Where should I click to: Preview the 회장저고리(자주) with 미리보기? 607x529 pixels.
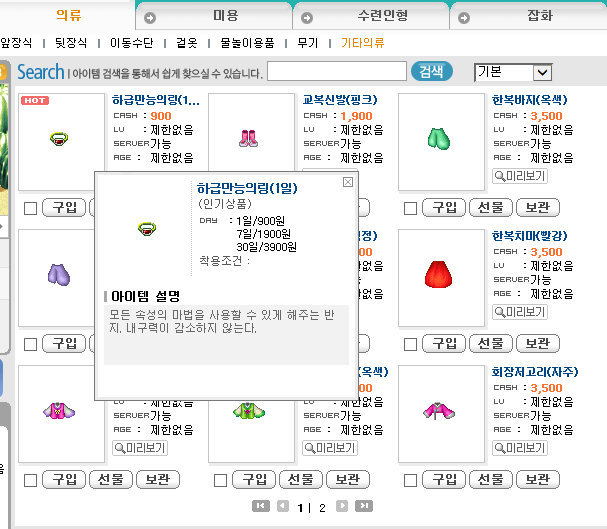click(x=520, y=448)
